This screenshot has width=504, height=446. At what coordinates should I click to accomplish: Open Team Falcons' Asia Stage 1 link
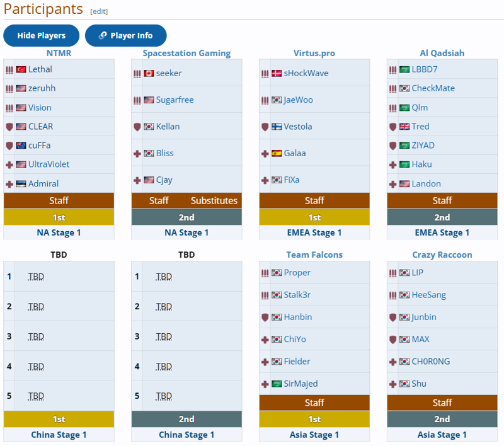tap(314, 435)
